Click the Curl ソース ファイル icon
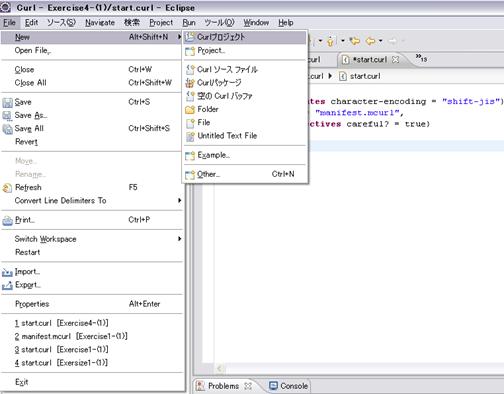504x394 pixels. [190, 70]
